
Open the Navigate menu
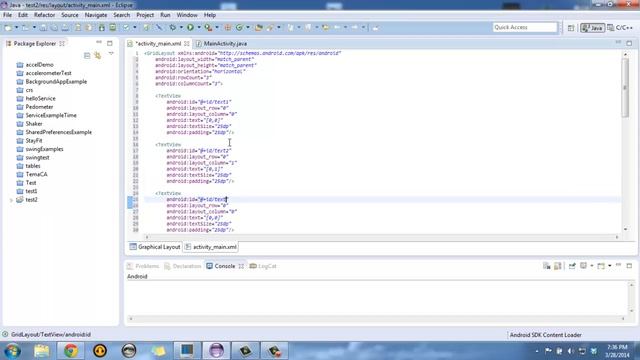pos(96,15)
